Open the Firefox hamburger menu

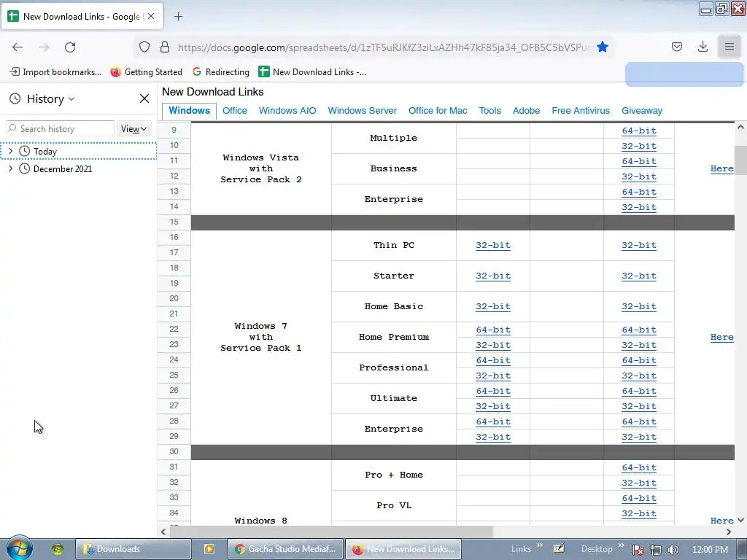729,47
